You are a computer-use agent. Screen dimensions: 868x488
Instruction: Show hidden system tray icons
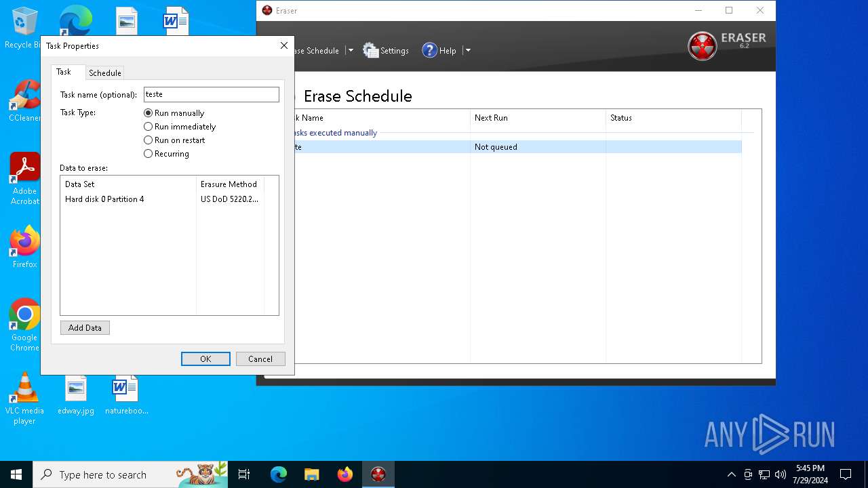pyautogui.click(x=731, y=474)
